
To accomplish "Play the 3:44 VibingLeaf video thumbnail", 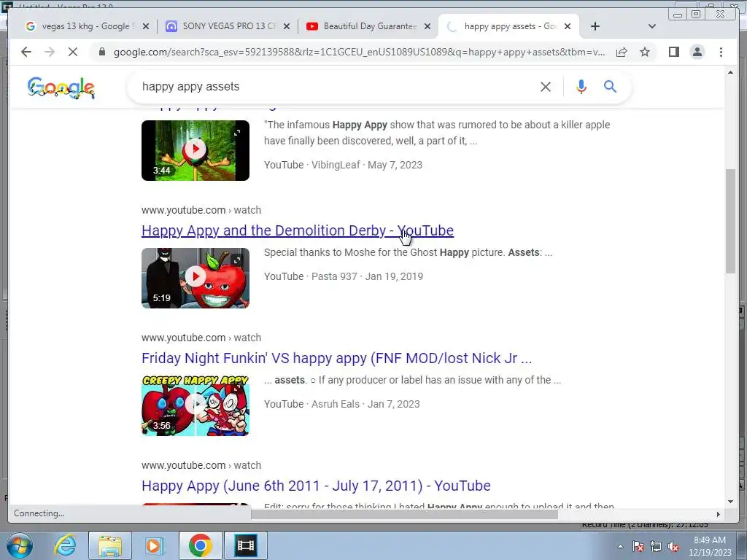I will point(196,150).
